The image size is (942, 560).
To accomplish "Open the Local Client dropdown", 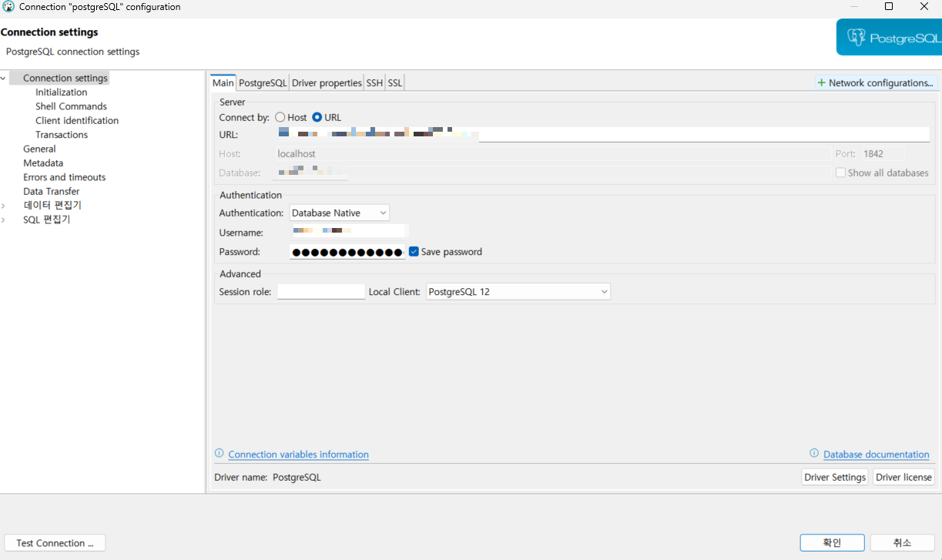I will click(x=518, y=292).
